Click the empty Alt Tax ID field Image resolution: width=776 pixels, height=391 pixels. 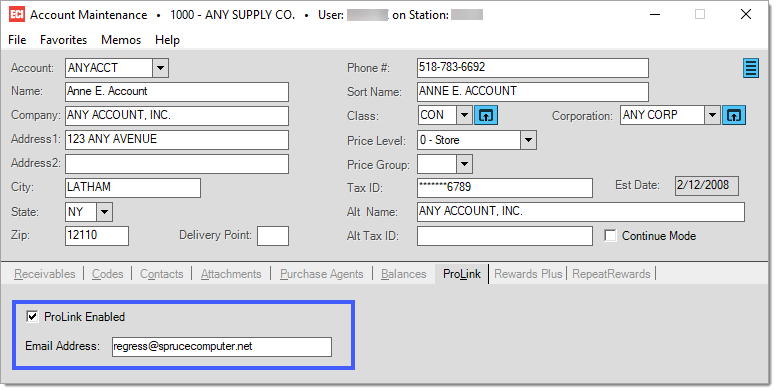click(505, 236)
